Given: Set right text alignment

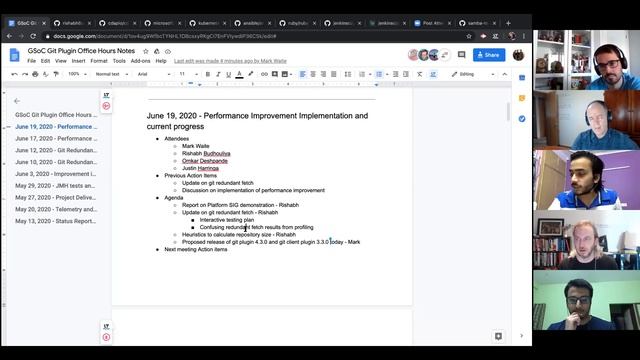Looking at the screenshot, I should click(323, 74).
